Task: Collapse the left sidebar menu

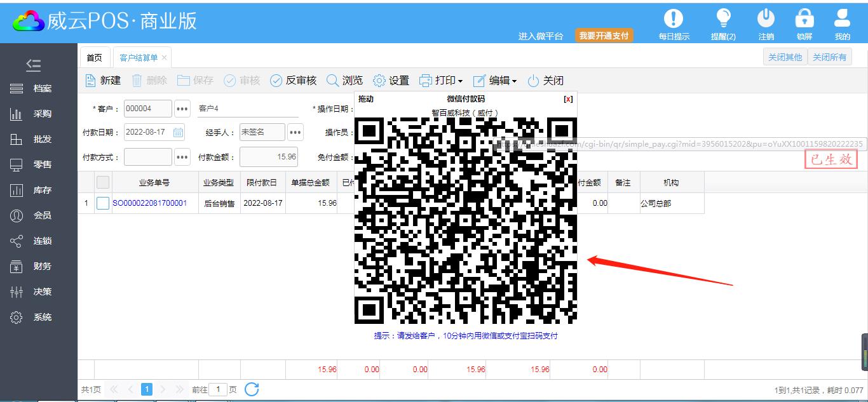Action: coord(33,65)
